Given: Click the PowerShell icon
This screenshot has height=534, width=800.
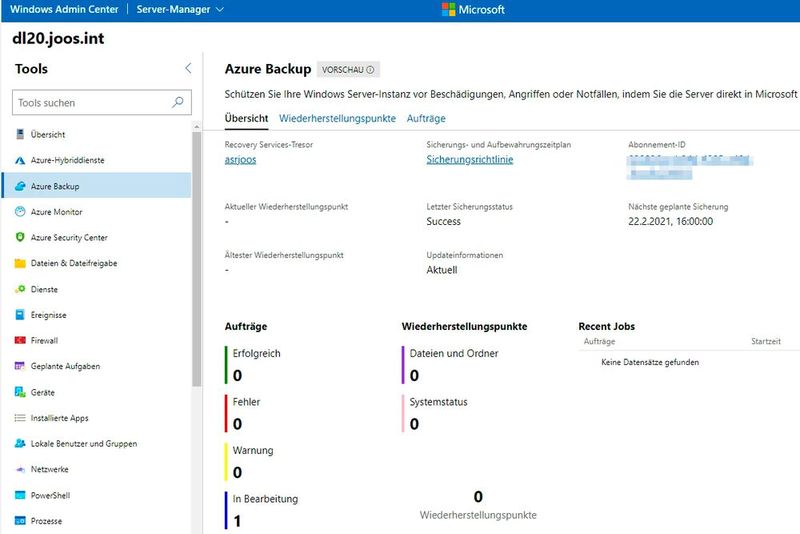Looking at the screenshot, I should pyautogui.click(x=20, y=495).
